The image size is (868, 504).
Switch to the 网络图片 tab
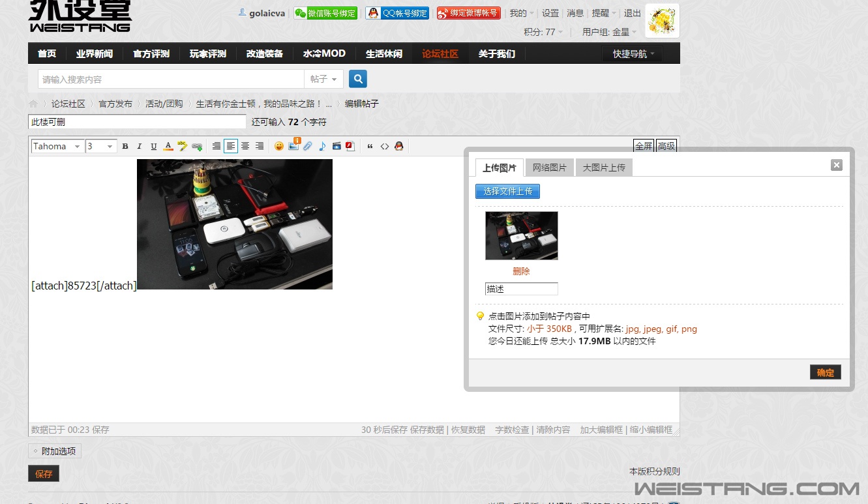pyautogui.click(x=550, y=168)
